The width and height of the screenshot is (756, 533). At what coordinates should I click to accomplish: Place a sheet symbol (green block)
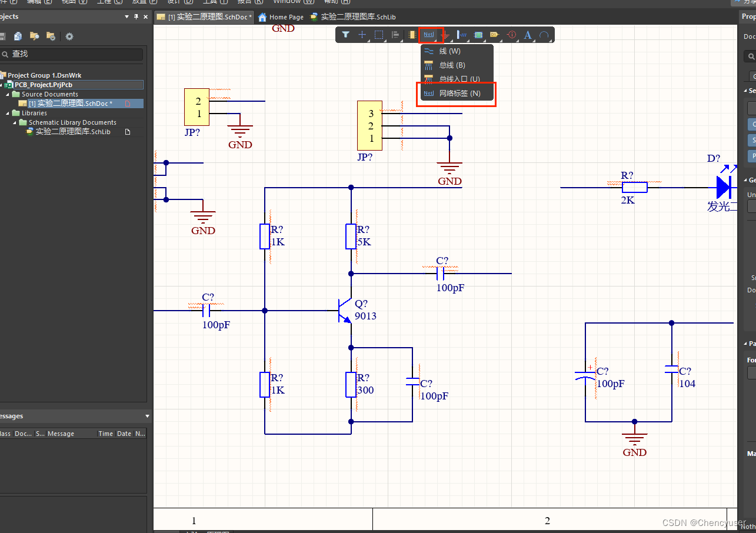pos(478,35)
